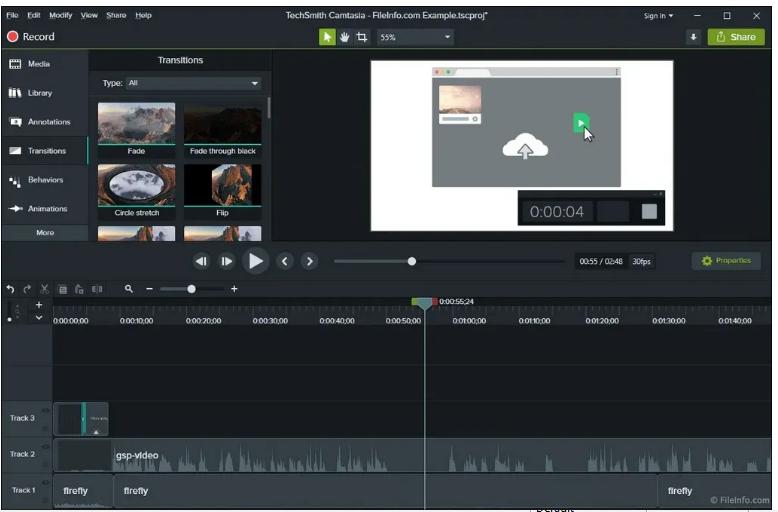Viewport: 778px width, 512px height.
Task: Click the Split clip icon in timeline toolbar
Action: 97,289
